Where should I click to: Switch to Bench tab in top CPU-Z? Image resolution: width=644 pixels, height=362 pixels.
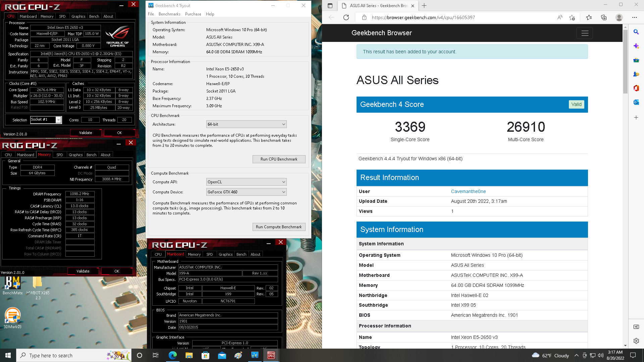(94, 16)
